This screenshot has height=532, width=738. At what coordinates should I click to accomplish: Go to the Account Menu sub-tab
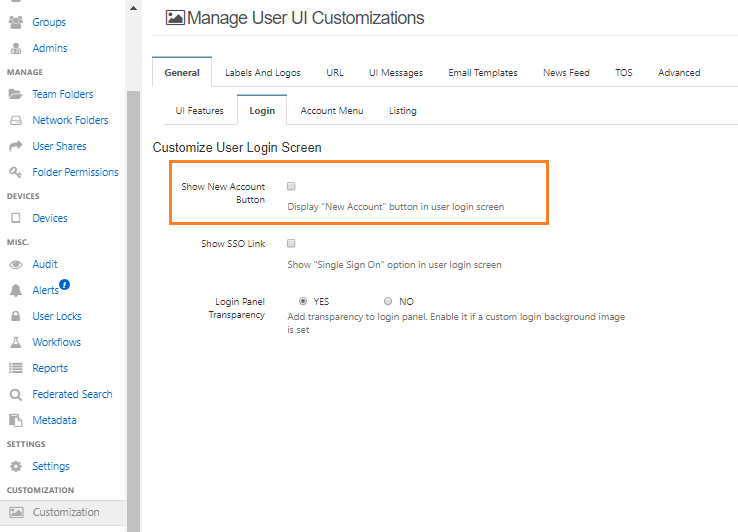click(x=332, y=110)
